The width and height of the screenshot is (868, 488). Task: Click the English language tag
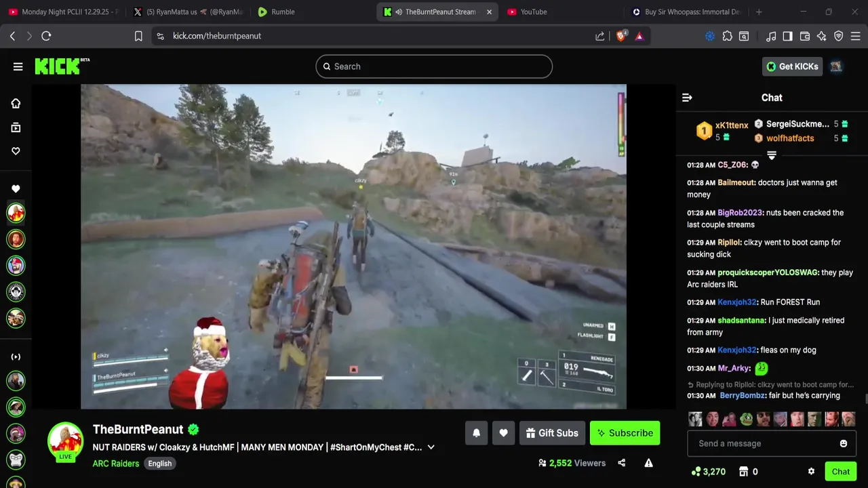160,464
